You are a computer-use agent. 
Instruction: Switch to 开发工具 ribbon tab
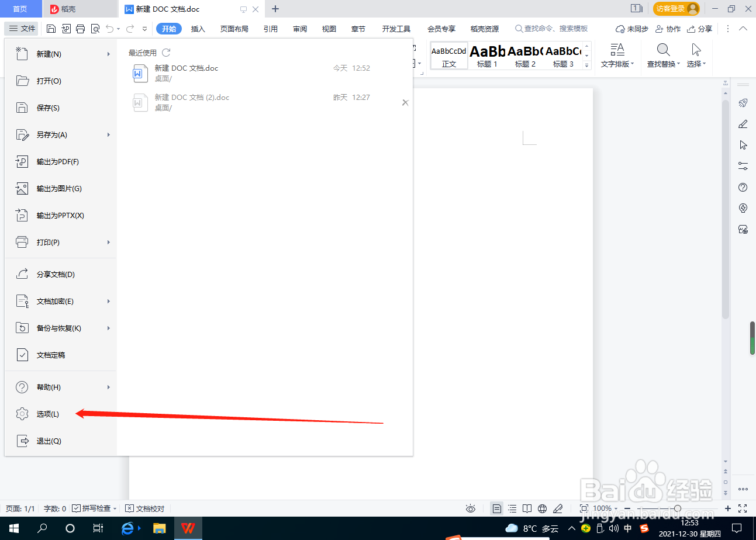[x=396, y=29]
